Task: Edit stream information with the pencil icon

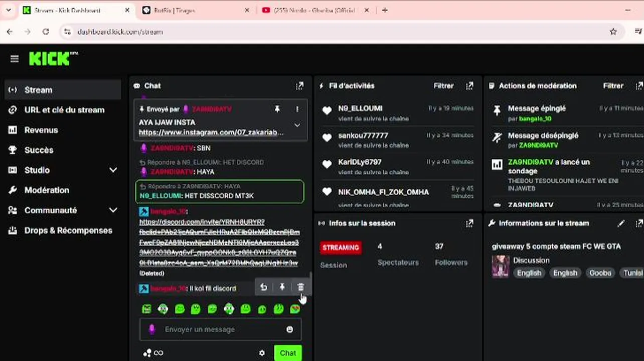Action: click(621, 223)
